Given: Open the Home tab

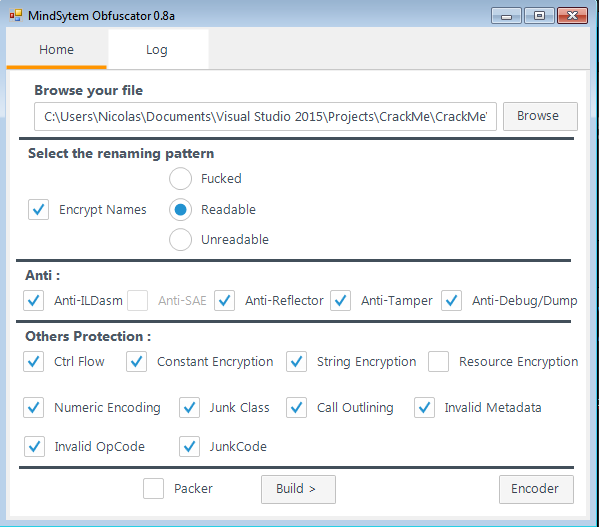Looking at the screenshot, I should pyautogui.click(x=57, y=50).
